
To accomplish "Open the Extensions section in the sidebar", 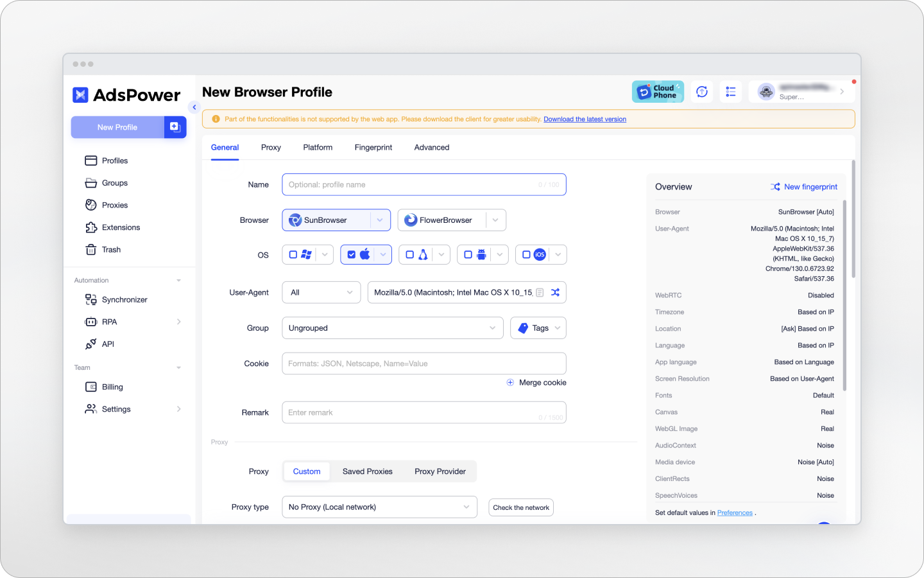I will (x=121, y=227).
